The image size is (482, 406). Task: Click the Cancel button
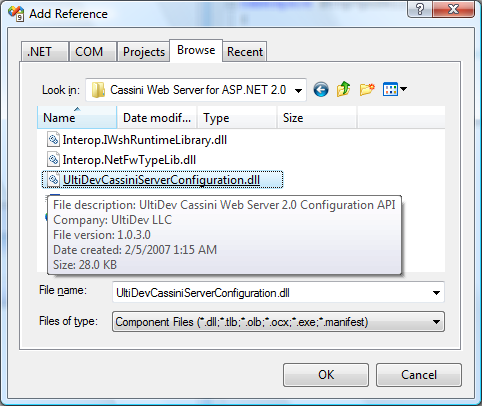(419, 375)
